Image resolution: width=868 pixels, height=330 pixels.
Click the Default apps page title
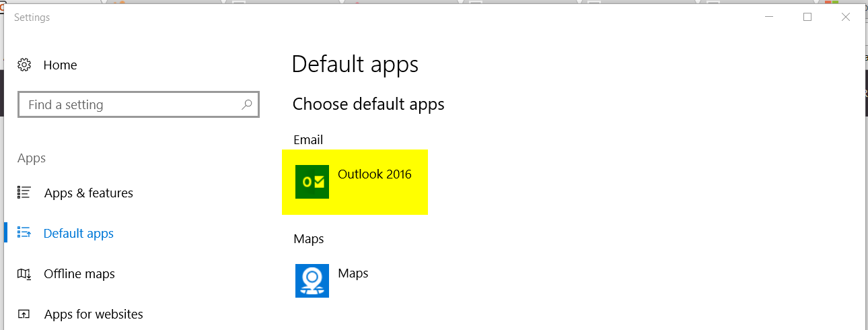[355, 65]
